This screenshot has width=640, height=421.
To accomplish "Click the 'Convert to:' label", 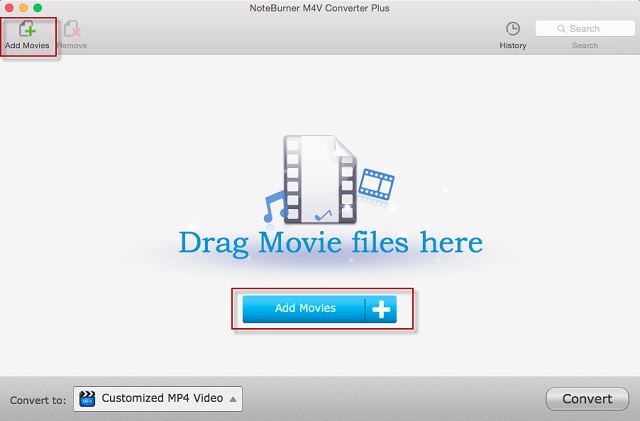I will pyautogui.click(x=38, y=400).
